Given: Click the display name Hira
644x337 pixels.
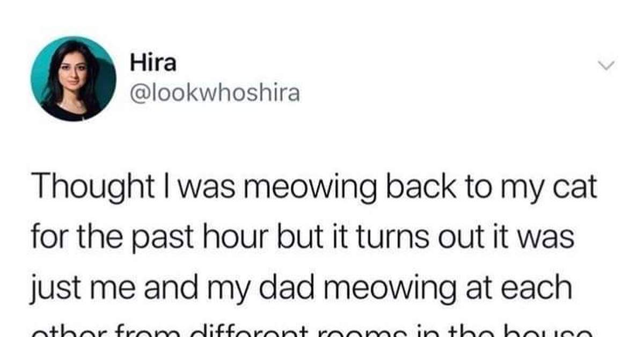Looking at the screenshot, I should point(152,64).
